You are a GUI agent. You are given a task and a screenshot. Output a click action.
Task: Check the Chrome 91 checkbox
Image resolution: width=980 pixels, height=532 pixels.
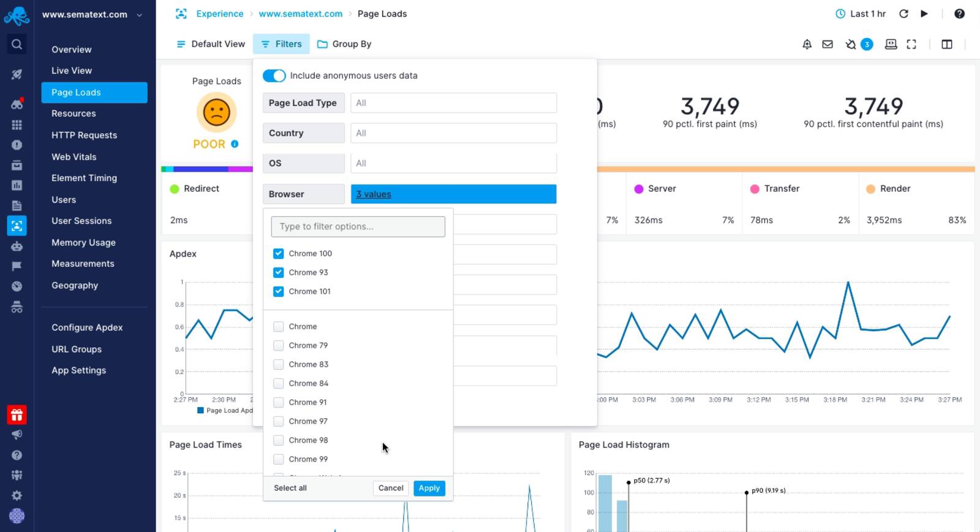279,403
